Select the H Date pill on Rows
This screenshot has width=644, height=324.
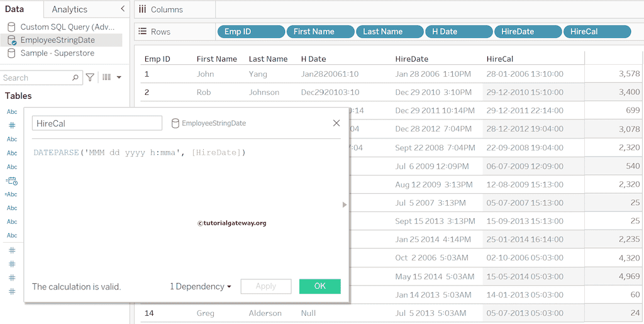click(x=458, y=31)
